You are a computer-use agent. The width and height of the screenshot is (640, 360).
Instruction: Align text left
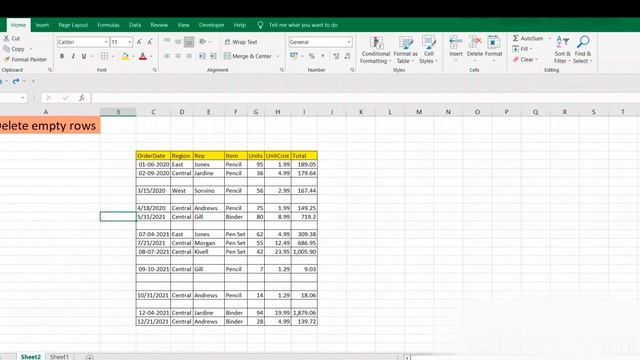167,56
